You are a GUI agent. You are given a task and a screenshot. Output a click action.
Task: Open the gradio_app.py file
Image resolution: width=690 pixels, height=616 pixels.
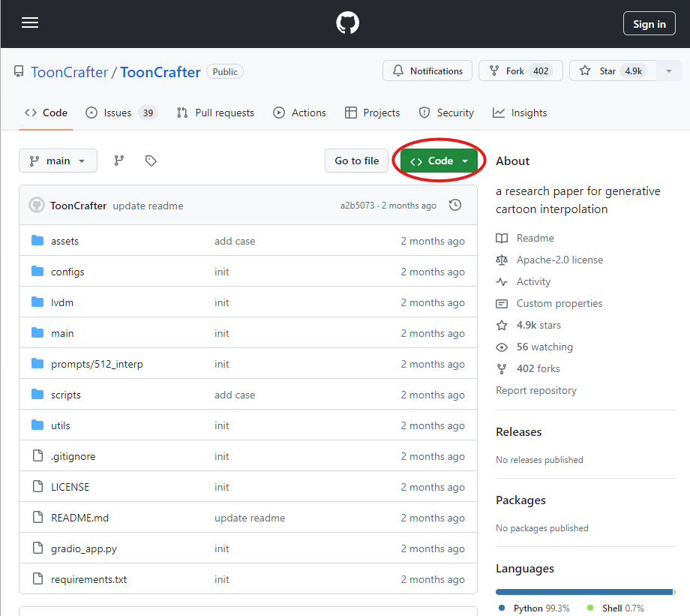83,548
